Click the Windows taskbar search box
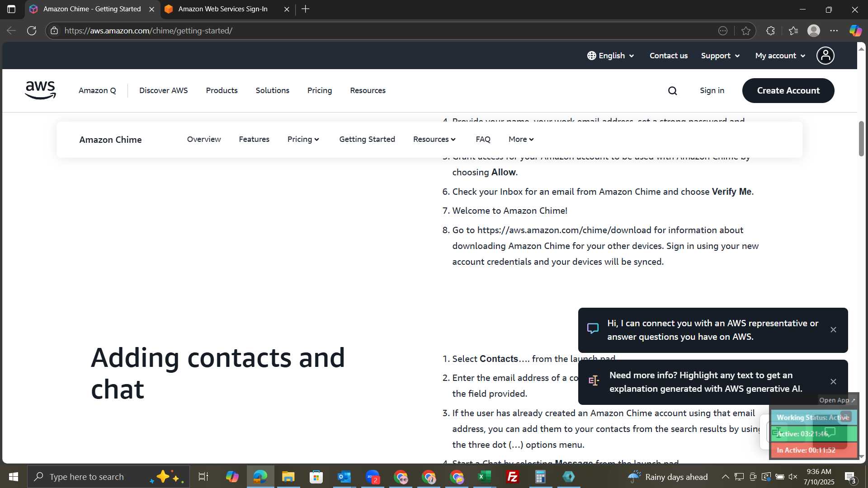This screenshot has width=868, height=488. click(108, 477)
